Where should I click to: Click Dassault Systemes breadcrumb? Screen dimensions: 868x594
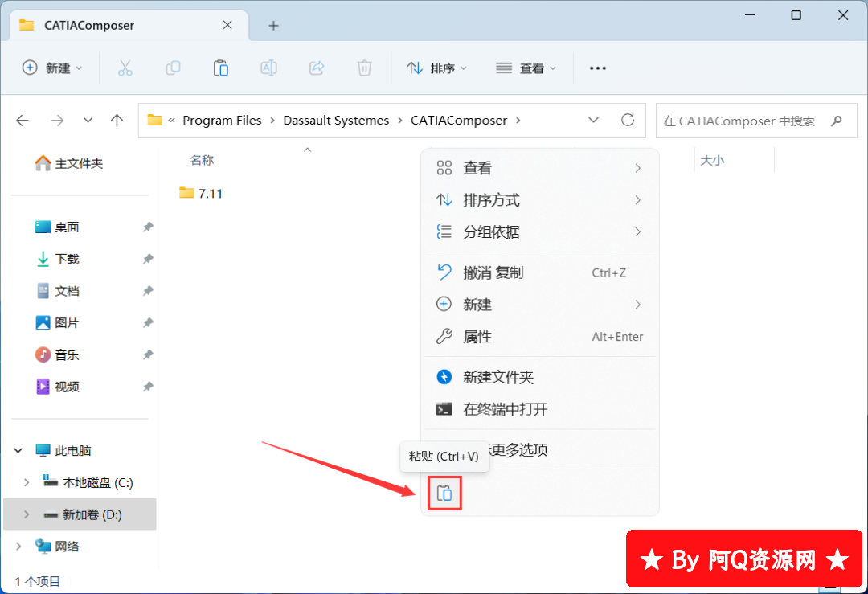336,120
